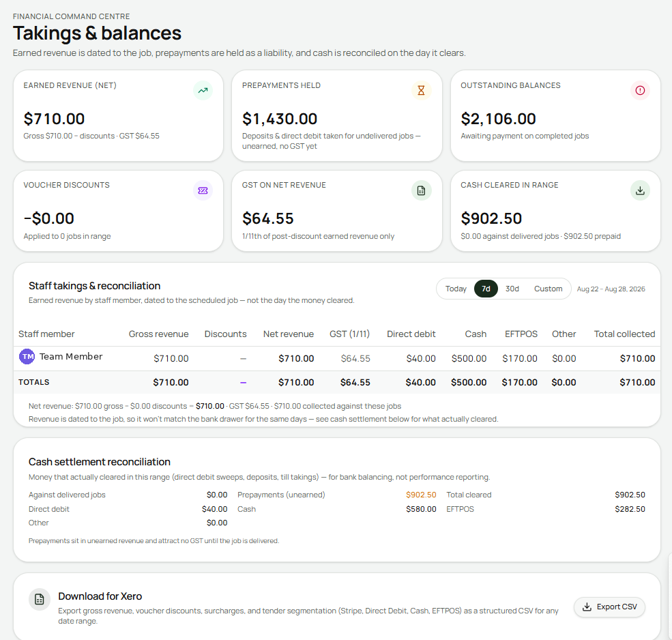Switch range to Today
Screen dimensions: 672x640
click(x=456, y=289)
